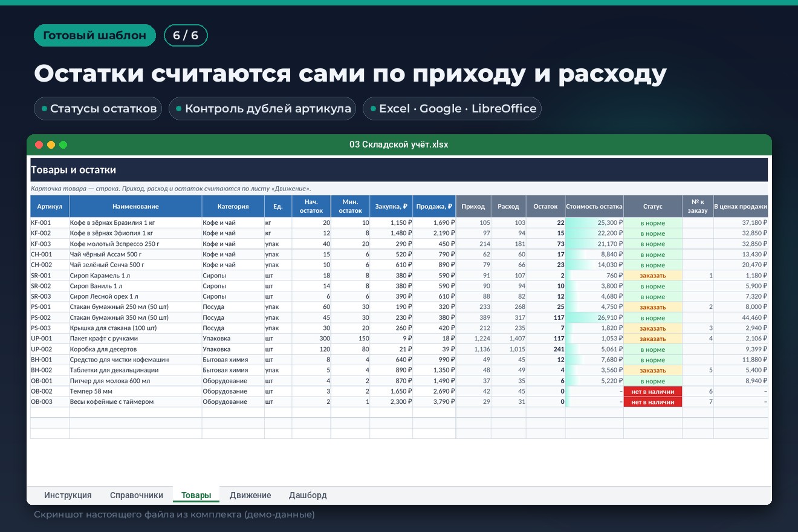Switch to the Дашборд sheet tab
Screen dimensions: 798x532
(308, 495)
